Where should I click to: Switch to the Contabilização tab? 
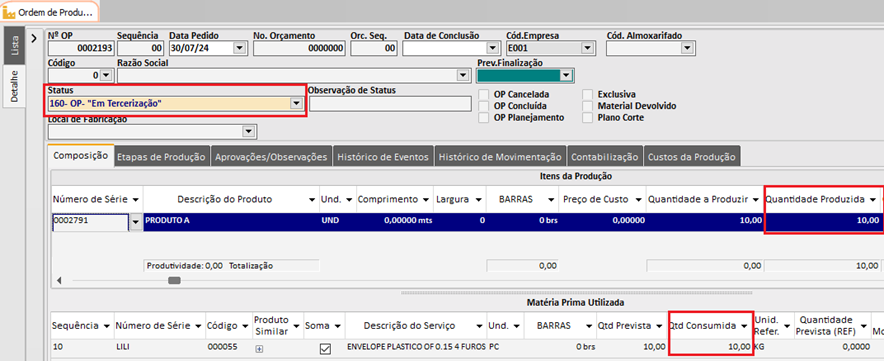(x=604, y=157)
